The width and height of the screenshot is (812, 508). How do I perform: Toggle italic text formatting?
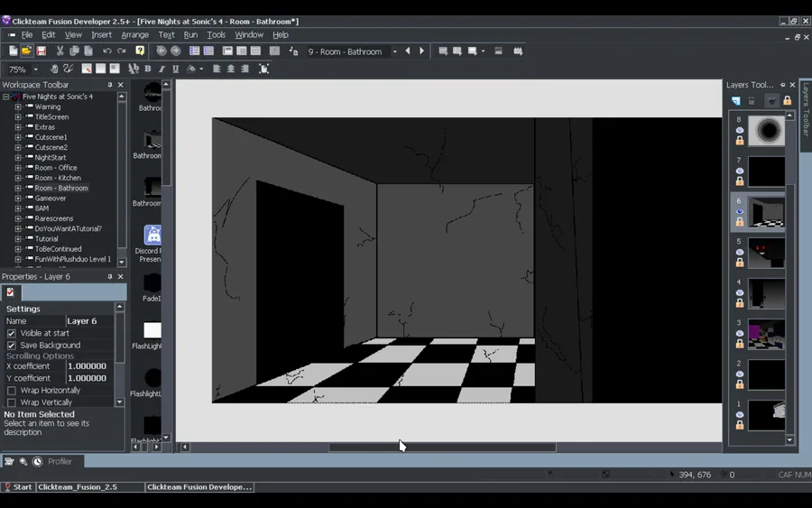162,69
